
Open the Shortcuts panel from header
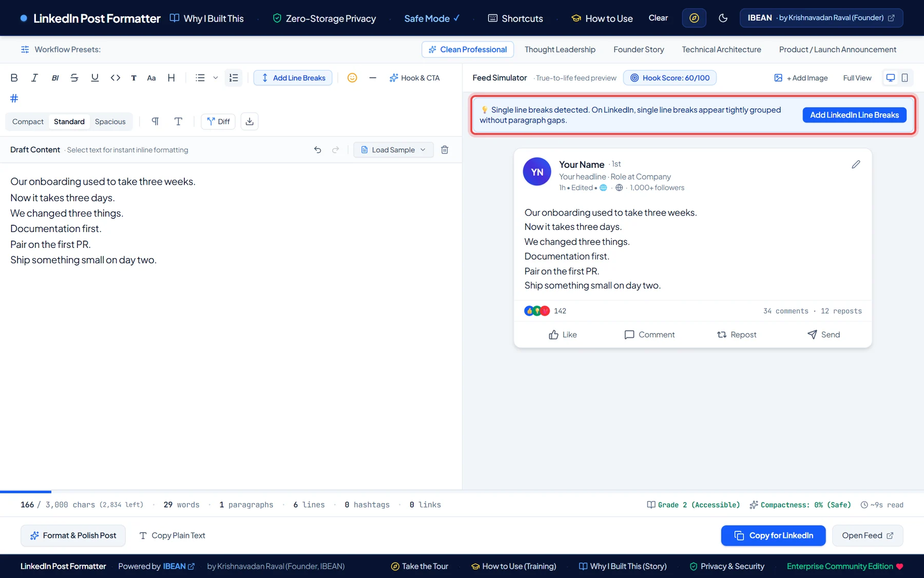[x=515, y=18]
